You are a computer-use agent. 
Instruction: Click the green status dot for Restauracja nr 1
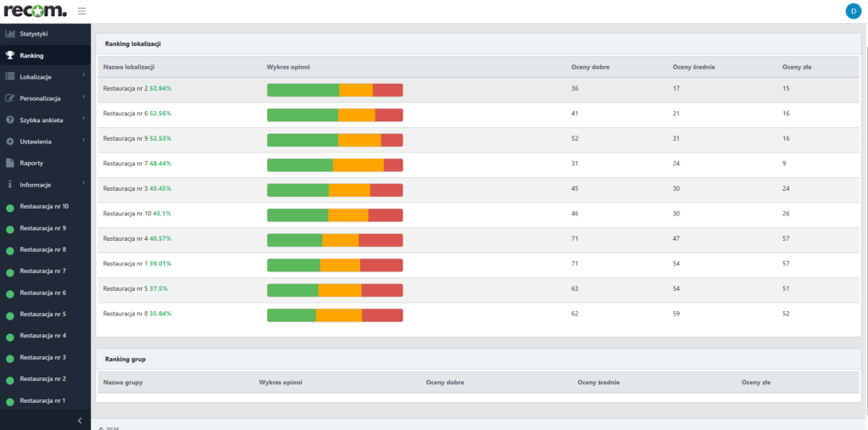pos(10,401)
